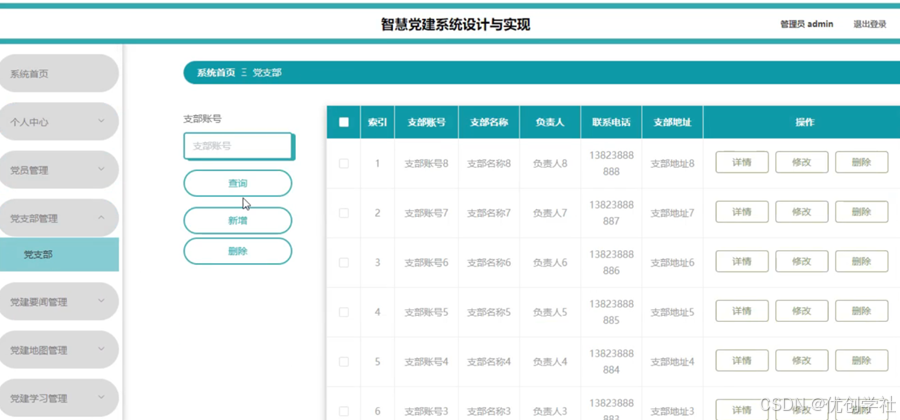The height and width of the screenshot is (420, 900).
Task: Click the cell 支部名称3
Action: coord(489,411)
